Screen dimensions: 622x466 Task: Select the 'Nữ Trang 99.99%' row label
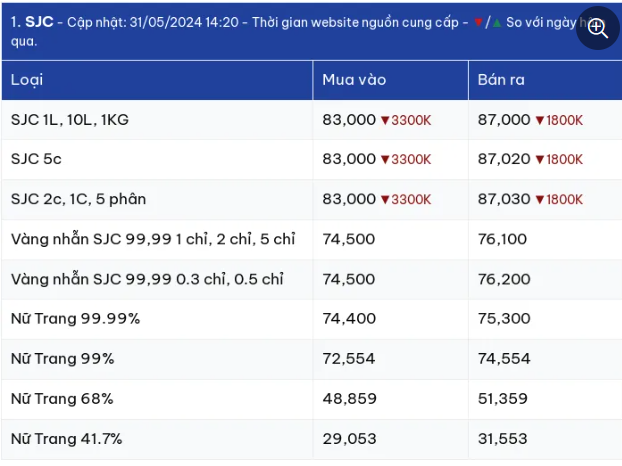pyautogui.click(x=75, y=318)
